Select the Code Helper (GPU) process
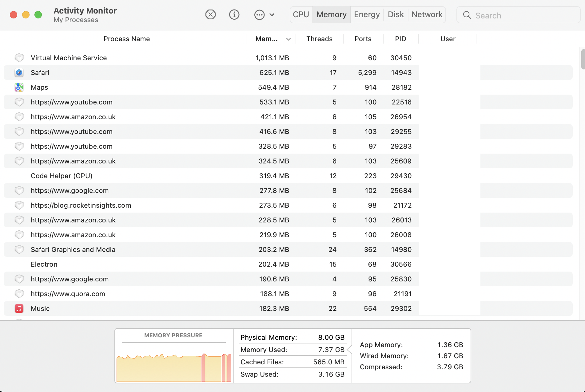 pyautogui.click(x=62, y=176)
